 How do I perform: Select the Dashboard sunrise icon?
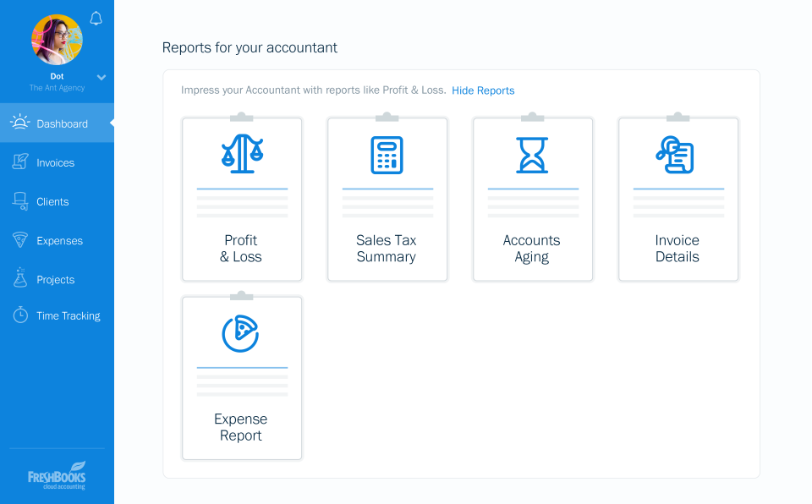[x=19, y=123]
